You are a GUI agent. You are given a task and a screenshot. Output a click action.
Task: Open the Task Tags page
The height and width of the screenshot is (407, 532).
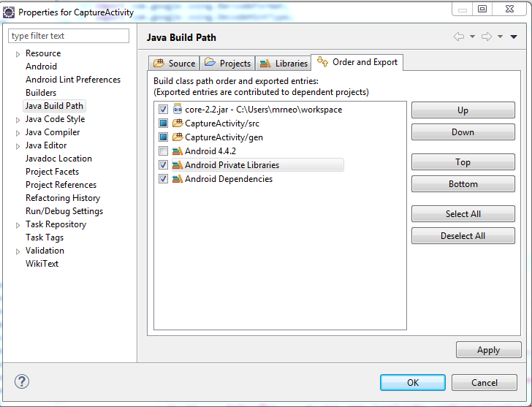coord(45,237)
